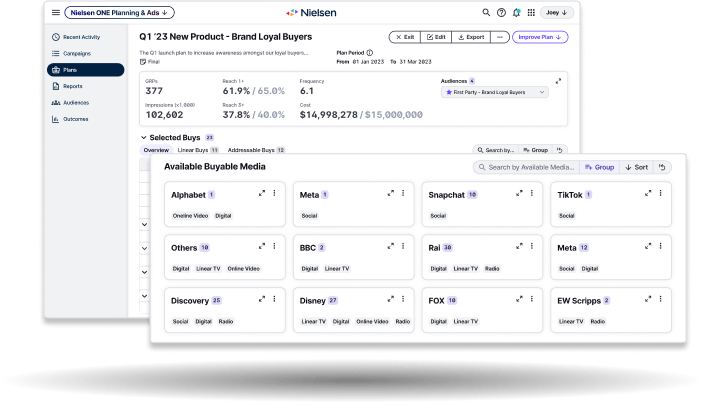
Task: Open the help question mark icon
Action: (x=501, y=13)
